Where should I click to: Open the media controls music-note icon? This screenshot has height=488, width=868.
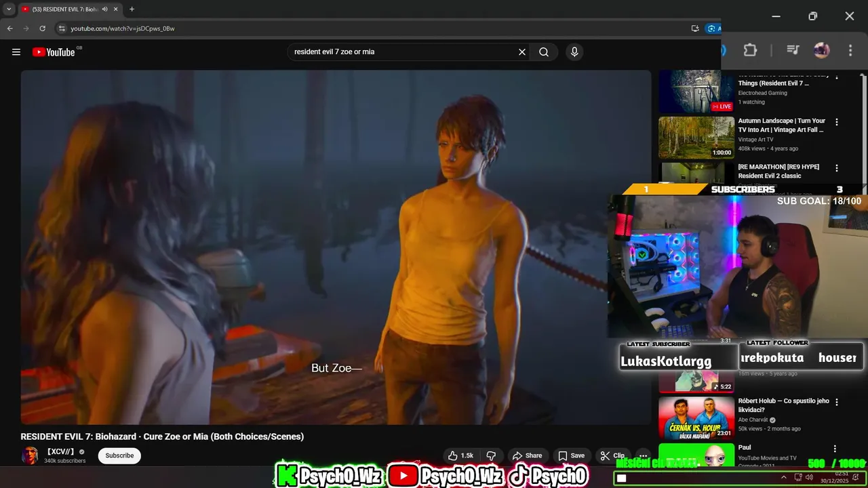[x=792, y=50]
